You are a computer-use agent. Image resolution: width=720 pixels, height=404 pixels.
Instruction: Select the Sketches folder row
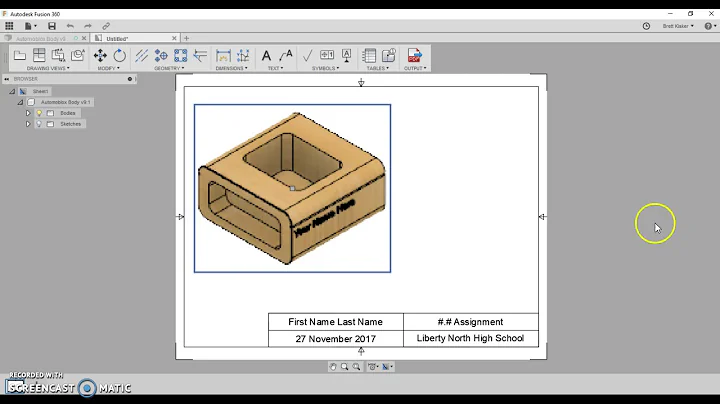pyautogui.click(x=70, y=124)
